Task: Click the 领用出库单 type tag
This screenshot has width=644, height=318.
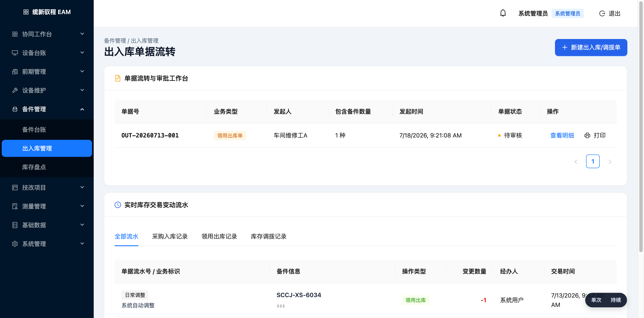Action: point(230,135)
